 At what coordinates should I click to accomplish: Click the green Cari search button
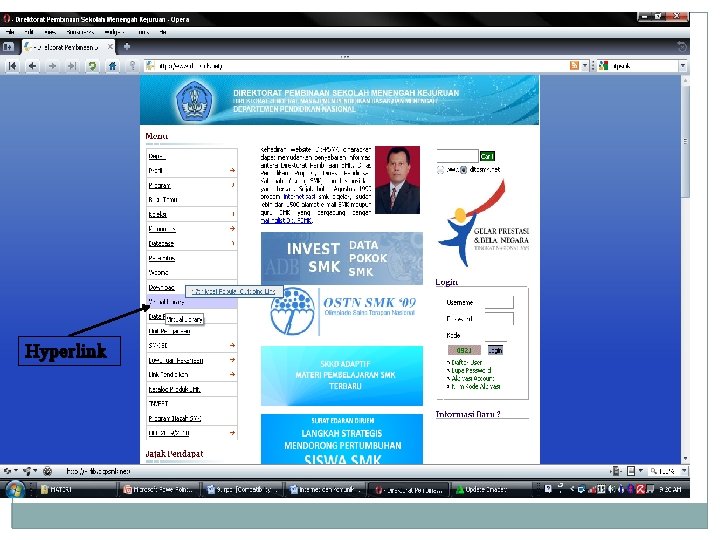(x=487, y=156)
